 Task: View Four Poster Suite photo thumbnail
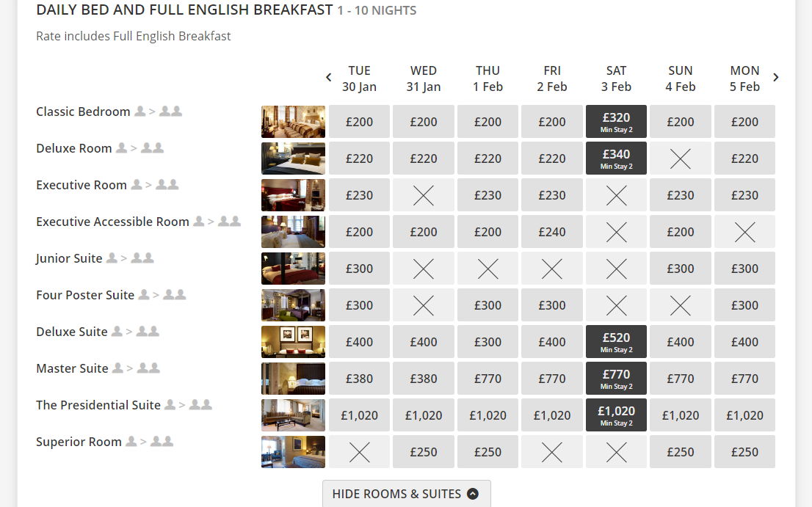(x=293, y=305)
